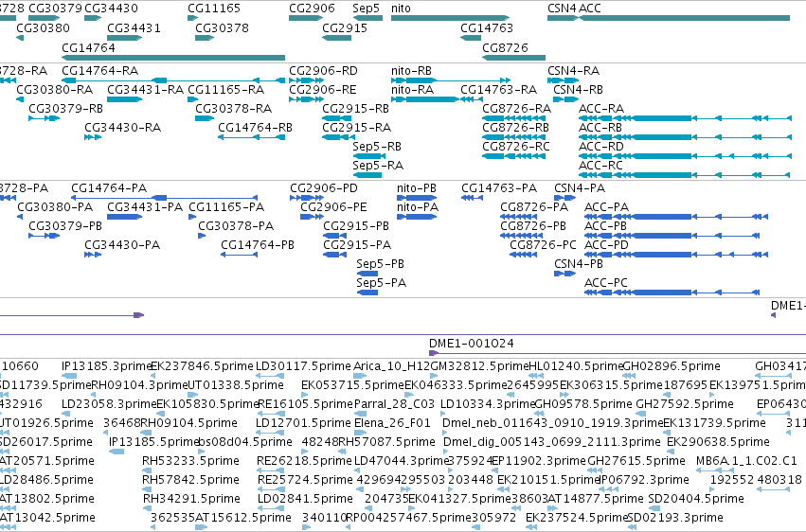Screen dimensions: 806x532
Task: Click the 'CG14764' gene label
Action: (x=88, y=47)
